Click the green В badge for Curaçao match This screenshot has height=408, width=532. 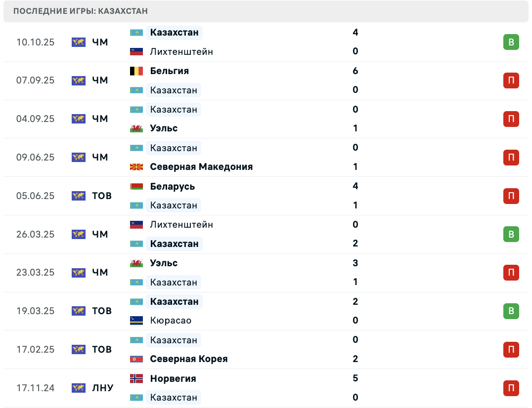(511, 311)
